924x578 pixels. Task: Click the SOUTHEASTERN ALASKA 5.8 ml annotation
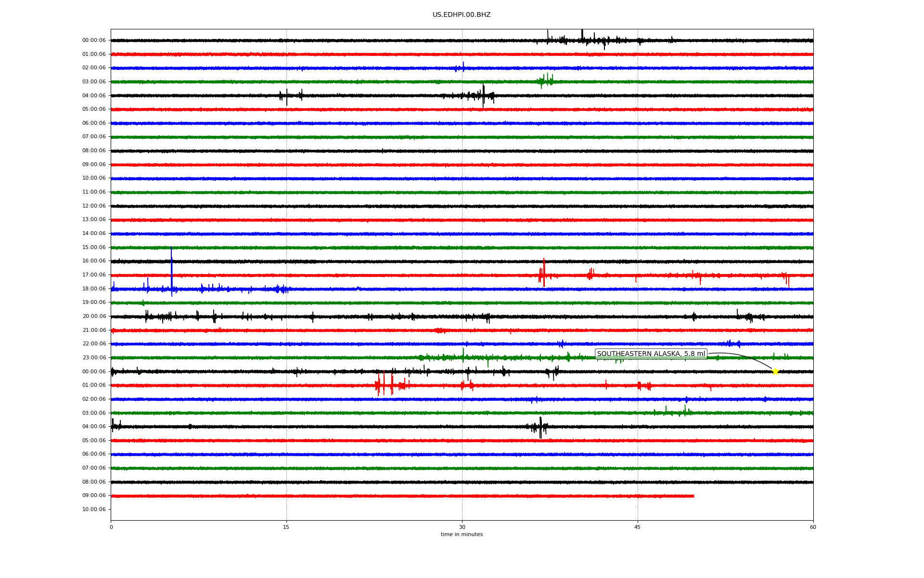[651, 354]
